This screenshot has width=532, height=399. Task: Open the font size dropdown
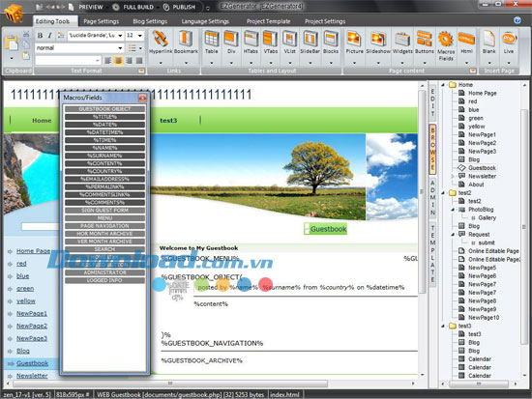tap(140, 35)
